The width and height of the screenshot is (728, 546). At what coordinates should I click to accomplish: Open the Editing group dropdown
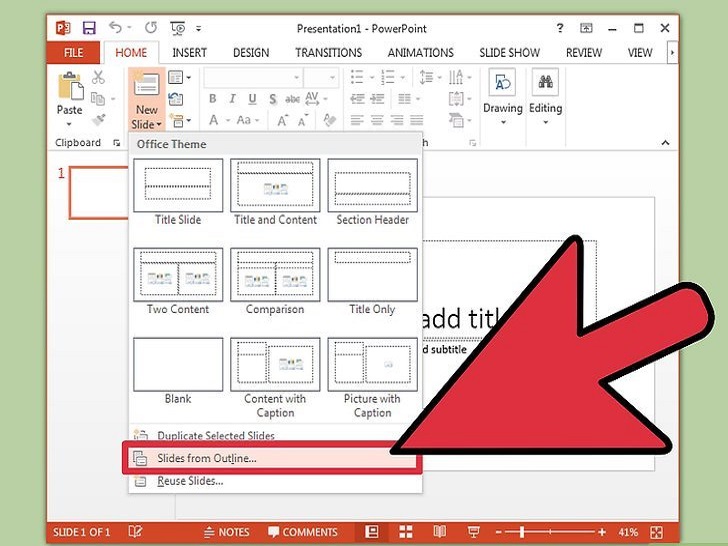coord(546,98)
